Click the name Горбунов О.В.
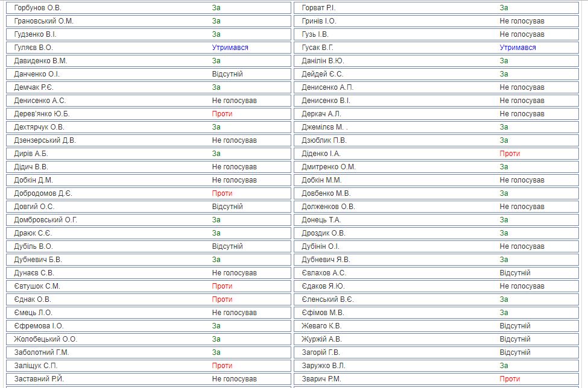The height and width of the screenshot is (388, 588). click(x=38, y=8)
